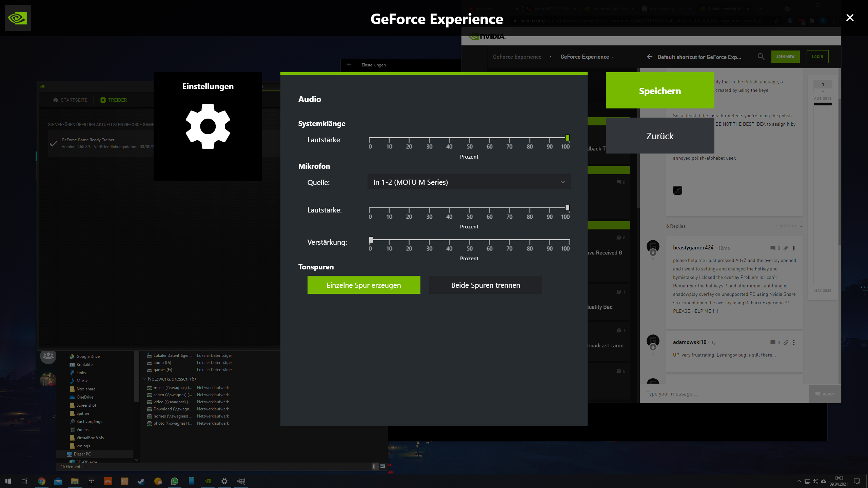Select Beide Spuren trennen option
The image size is (868, 488).
[486, 285]
